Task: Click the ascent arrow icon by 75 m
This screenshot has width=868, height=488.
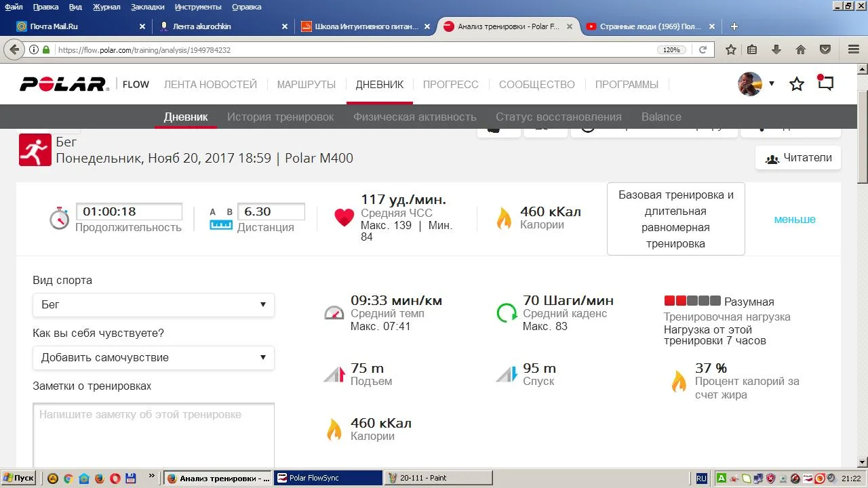Action: (x=334, y=373)
